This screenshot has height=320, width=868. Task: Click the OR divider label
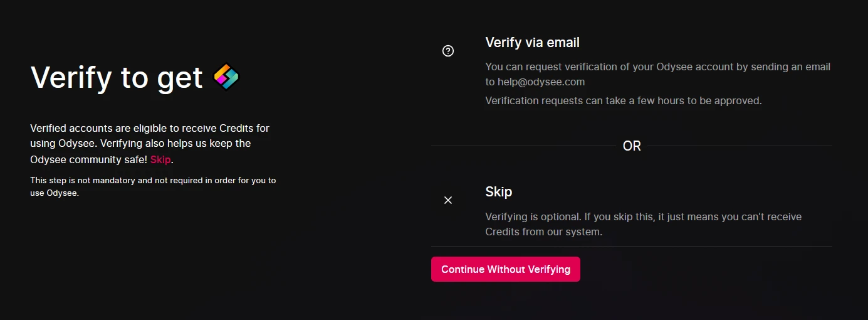[632, 146]
